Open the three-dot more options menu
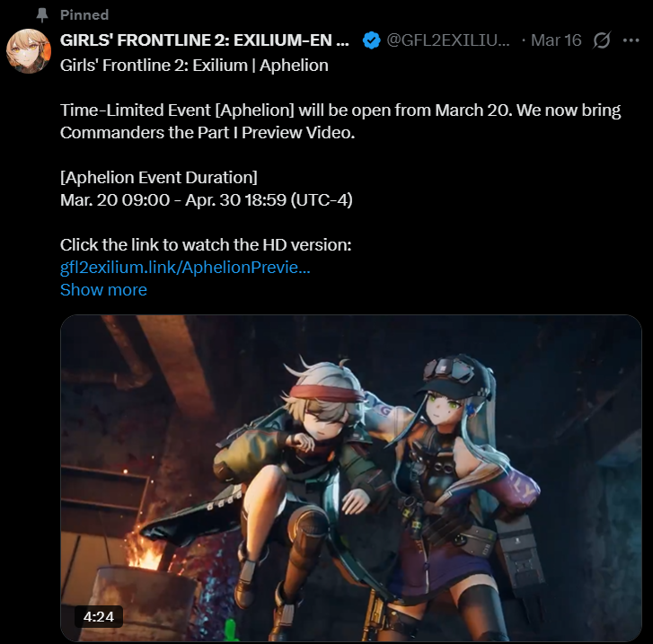Screen dimensions: 653x644 631,40
